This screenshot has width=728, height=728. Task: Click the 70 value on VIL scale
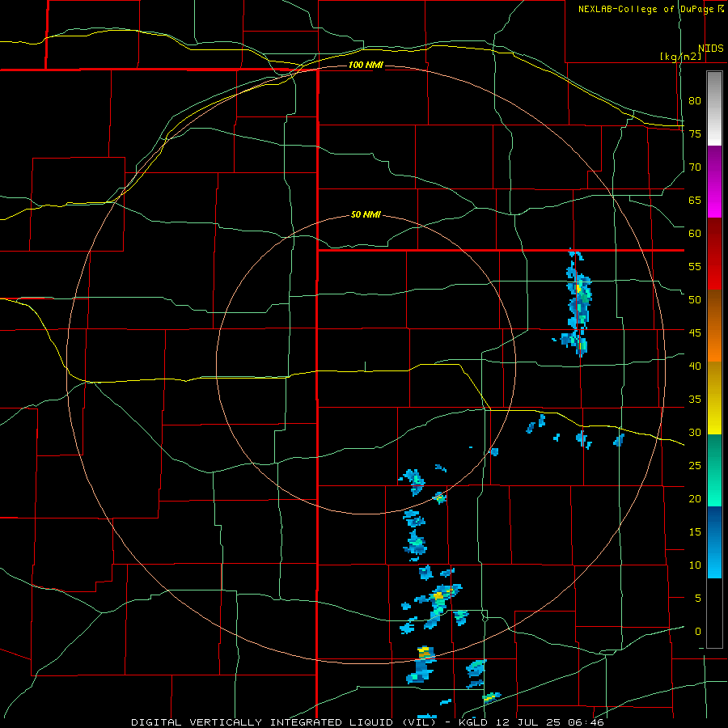point(695,167)
